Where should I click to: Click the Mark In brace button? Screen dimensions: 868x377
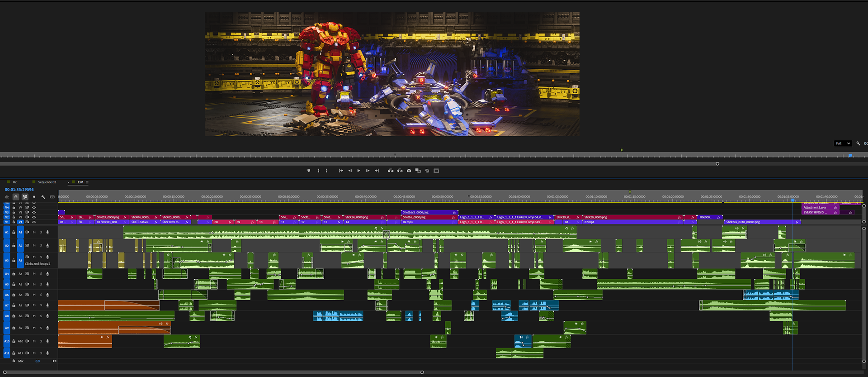[319, 171]
